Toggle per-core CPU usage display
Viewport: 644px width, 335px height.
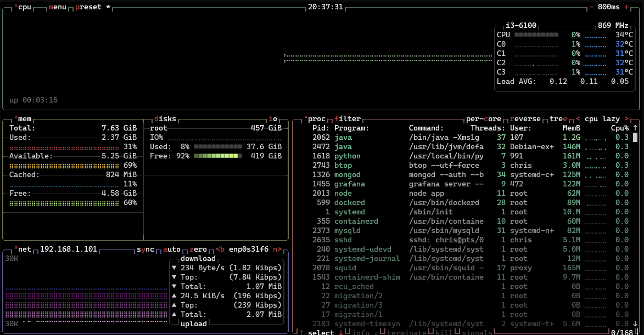point(484,119)
